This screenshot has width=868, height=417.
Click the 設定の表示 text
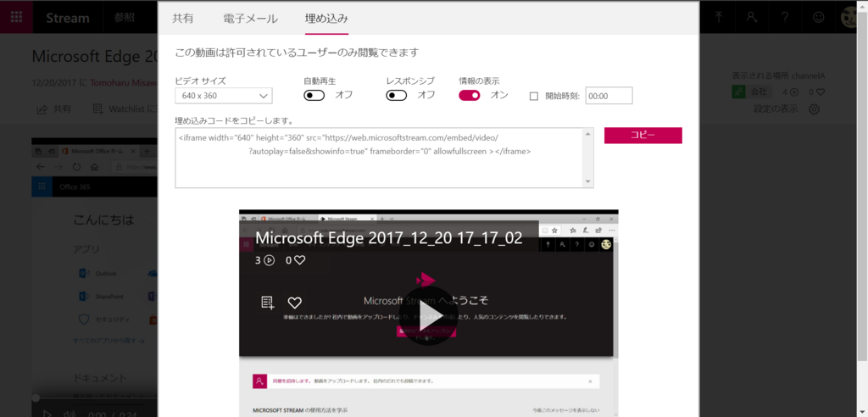(776, 108)
